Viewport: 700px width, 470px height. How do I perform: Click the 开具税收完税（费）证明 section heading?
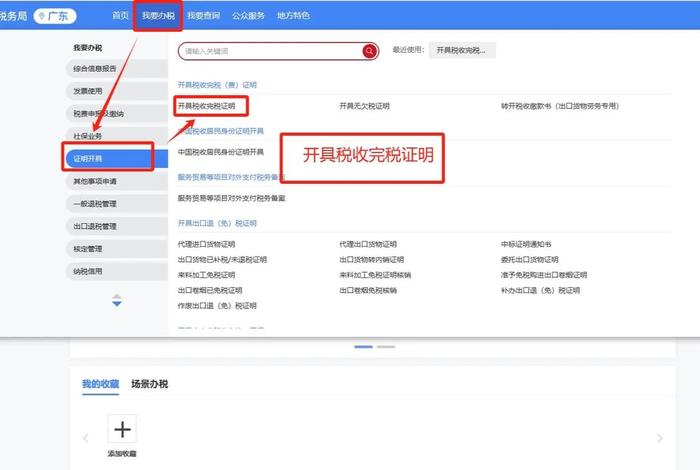coord(217,85)
